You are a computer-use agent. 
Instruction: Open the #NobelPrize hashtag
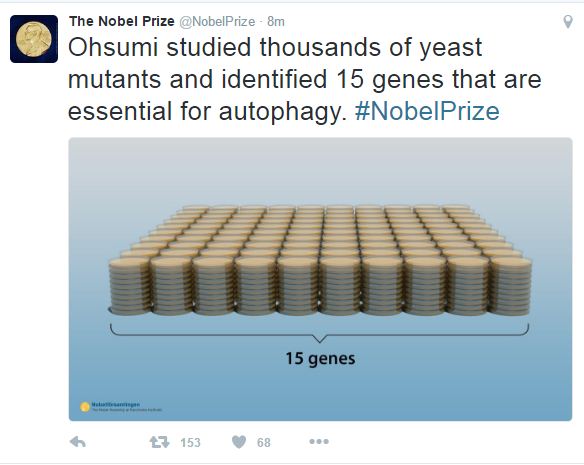427,111
